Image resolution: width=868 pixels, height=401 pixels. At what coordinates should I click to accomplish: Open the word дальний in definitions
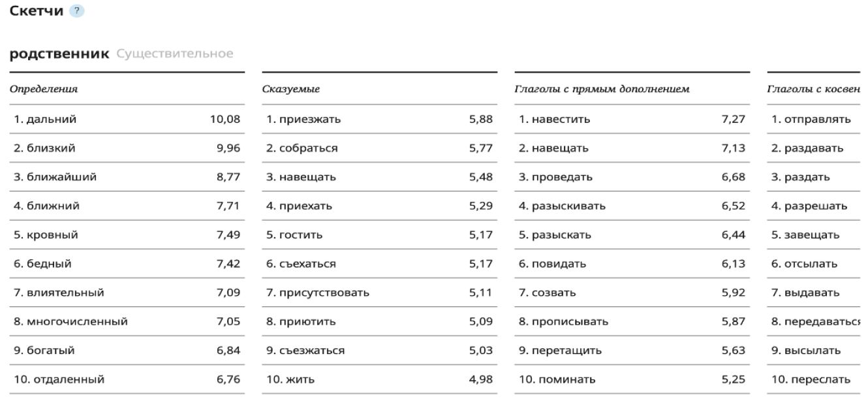52,120
